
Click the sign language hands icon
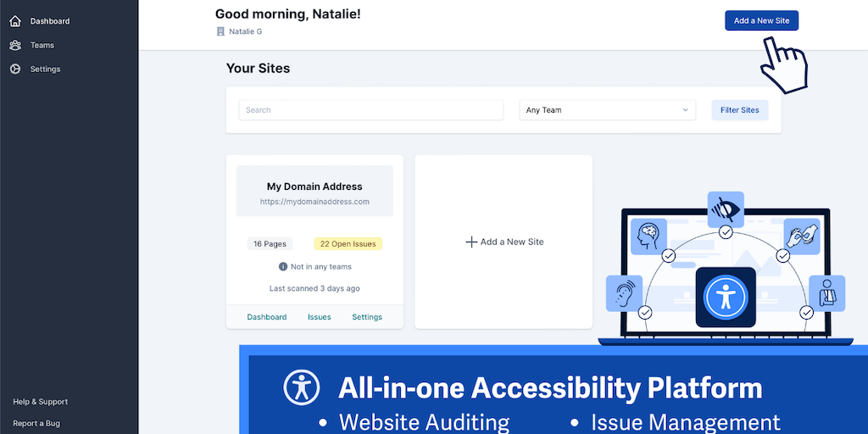click(x=802, y=236)
